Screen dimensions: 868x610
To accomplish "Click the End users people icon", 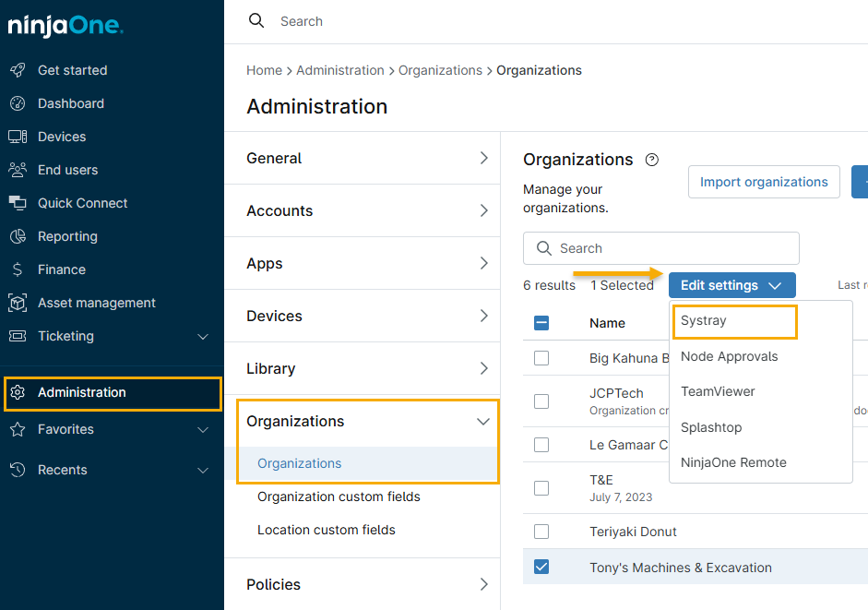I will click(x=18, y=170).
